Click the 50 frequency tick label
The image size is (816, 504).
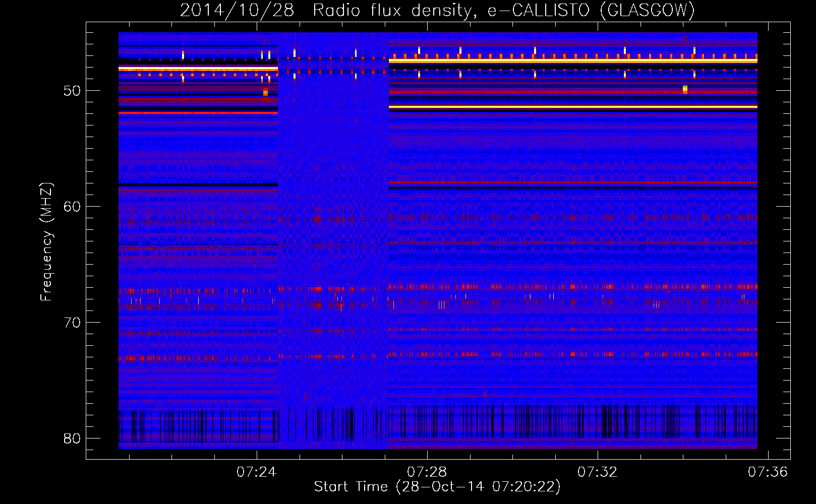pos(72,91)
